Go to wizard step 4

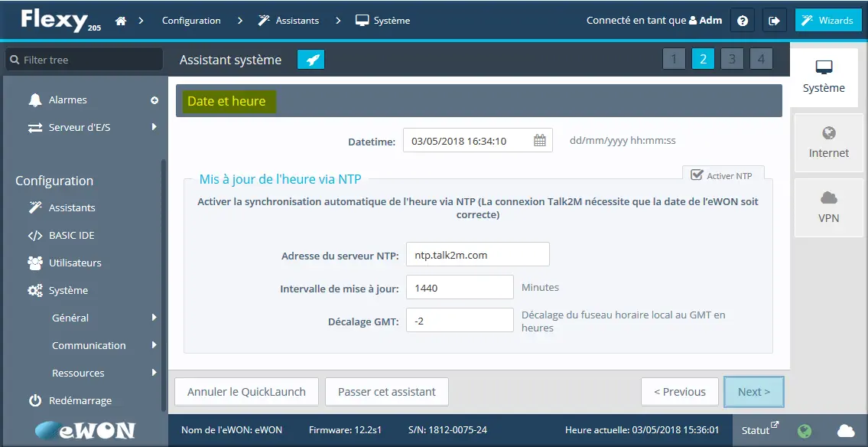(761, 59)
